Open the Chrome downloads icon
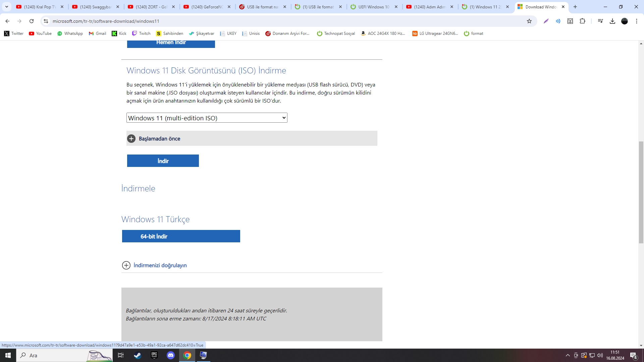This screenshot has width=644, height=362. (x=612, y=21)
